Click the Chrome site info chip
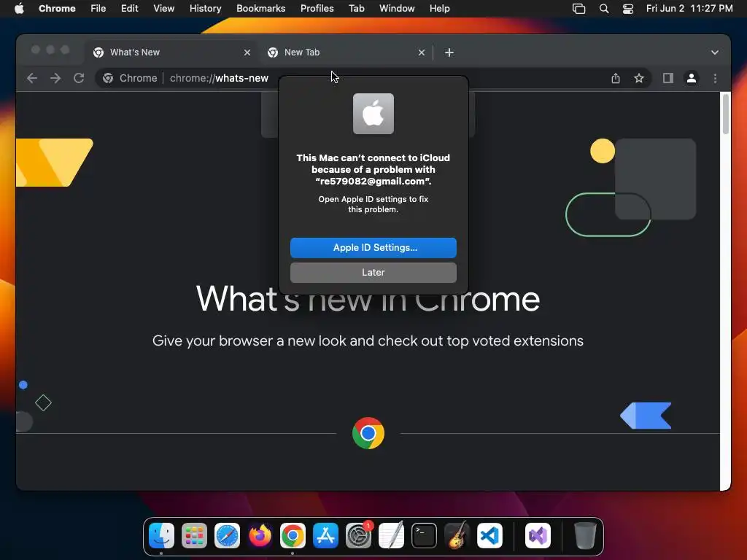The height and width of the screenshot is (560, 747). click(x=130, y=78)
